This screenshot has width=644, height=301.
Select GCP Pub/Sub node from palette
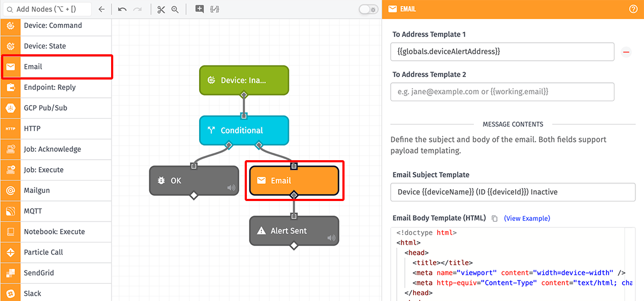(x=56, y=108)
